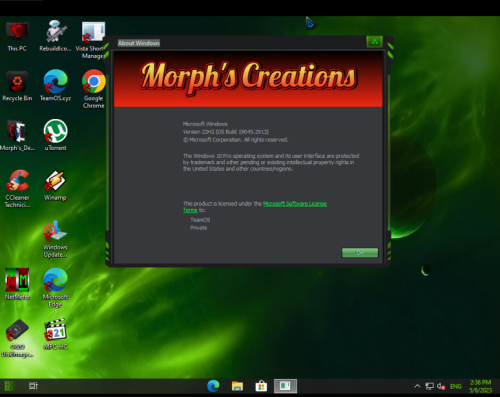The image size is (500, 397).
Task: Open File Explorer from taskbar
Action: [x=237, y=386]
